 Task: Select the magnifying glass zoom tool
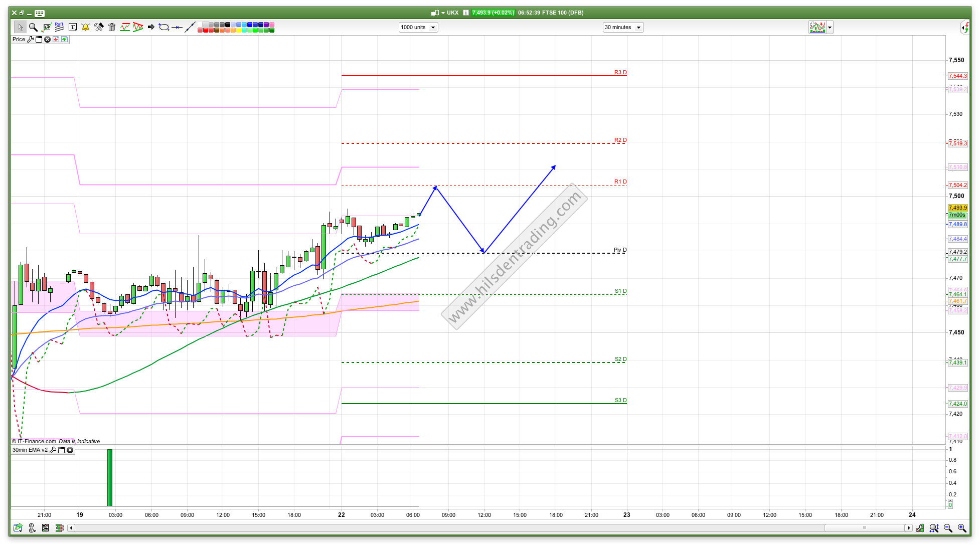(x=33, y=27)
